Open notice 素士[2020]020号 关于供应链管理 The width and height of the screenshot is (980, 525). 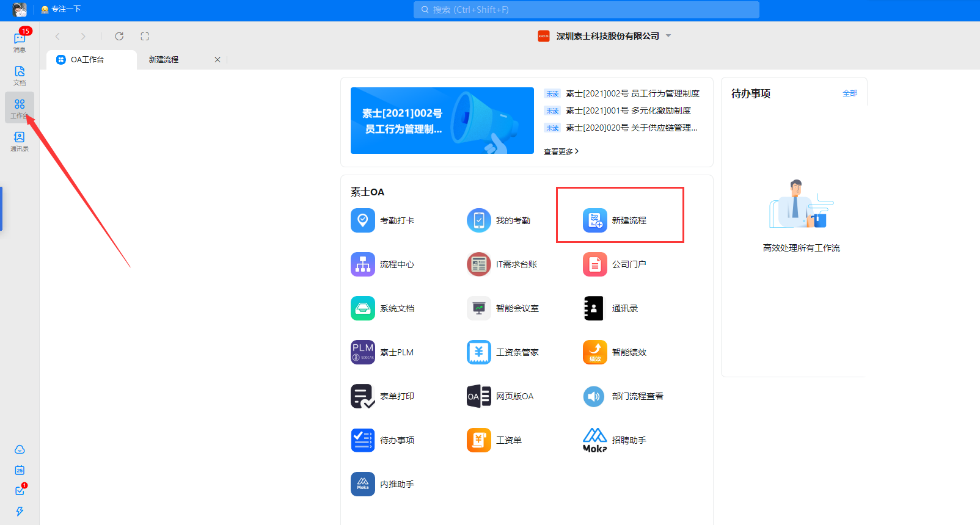pyautogui.click(x=631, y=128)
